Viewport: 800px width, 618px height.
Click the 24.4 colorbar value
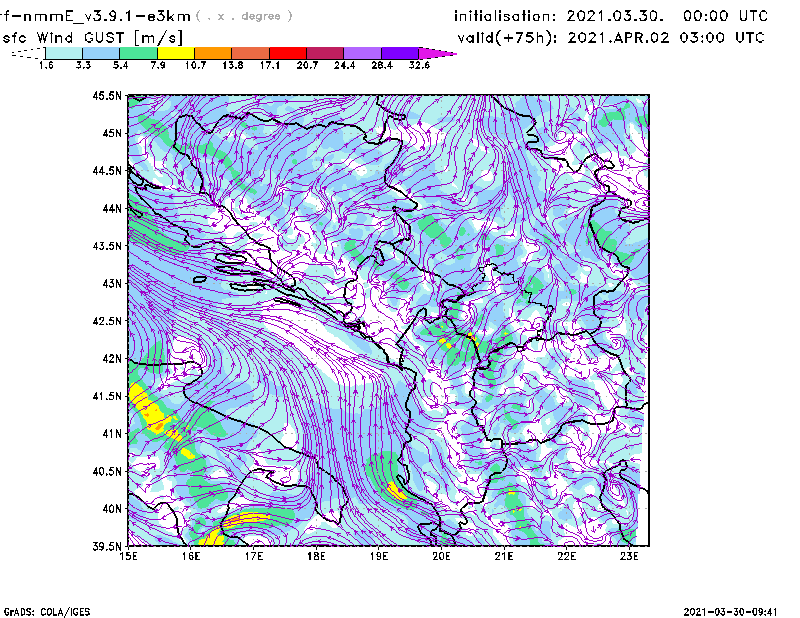click(344, 65)
